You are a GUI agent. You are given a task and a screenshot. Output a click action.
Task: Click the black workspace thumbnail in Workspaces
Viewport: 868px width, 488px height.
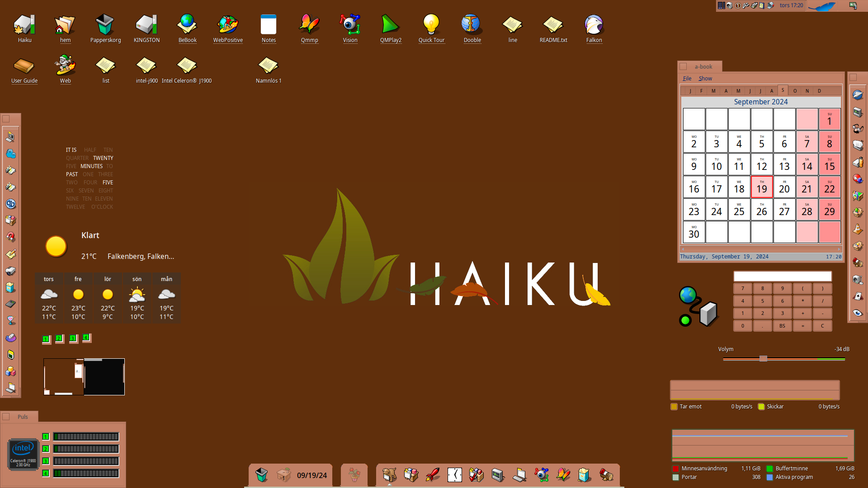(104, 377)
